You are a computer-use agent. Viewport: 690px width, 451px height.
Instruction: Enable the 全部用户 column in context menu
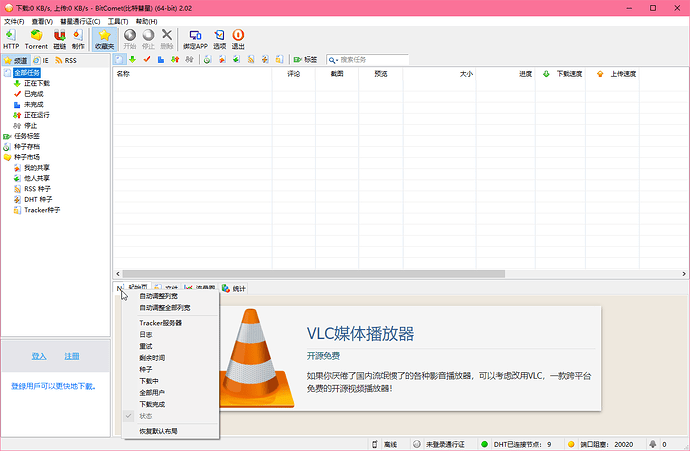(x=170, y=392)
